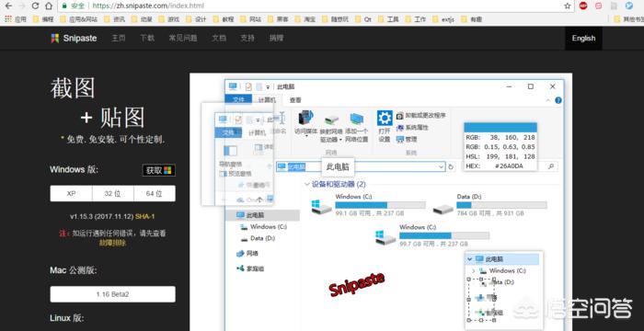Collapse 此电脑 node in the pasted tree snippet
The width and height of the screenshot is (644, 331).
tap(470, 259)
